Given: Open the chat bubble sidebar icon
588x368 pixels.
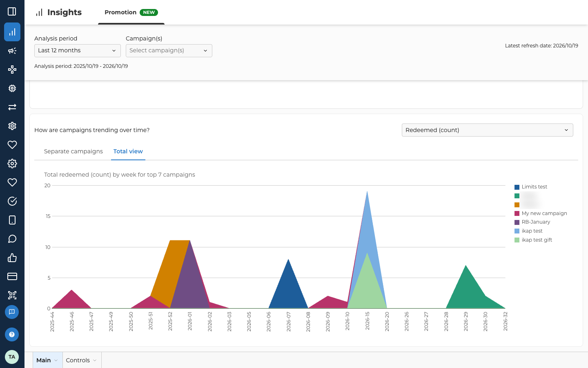Looking at the screenshot, I should [12, 239].
